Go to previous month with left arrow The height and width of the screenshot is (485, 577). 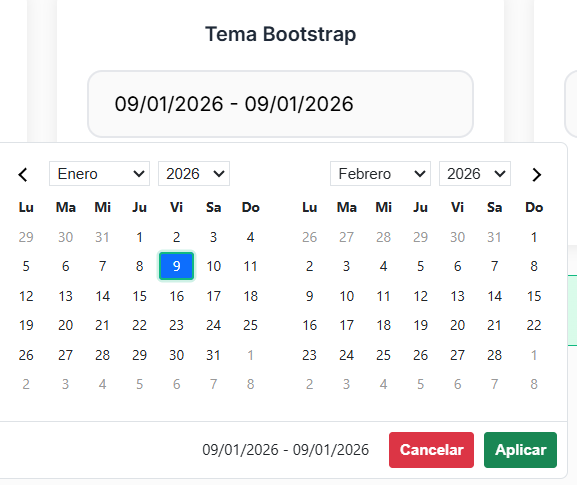pyautogui.click(x=23, y=174)
